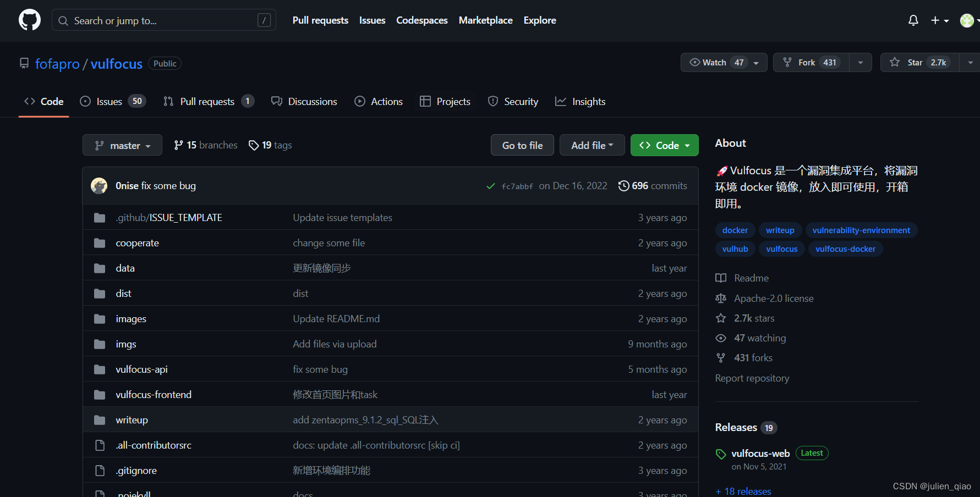The width and height of the screenshot is (980, 497).
Task: Open the .github/ISSUE_TEMPLATE folder
Action: tap(169, 218)
